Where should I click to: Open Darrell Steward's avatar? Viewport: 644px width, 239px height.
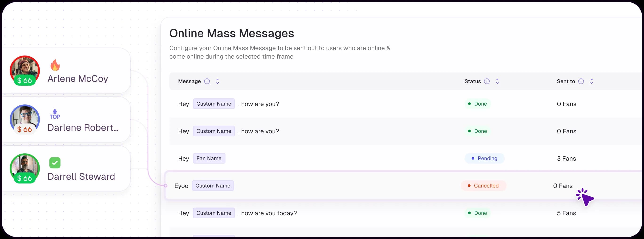pos(24,168)
